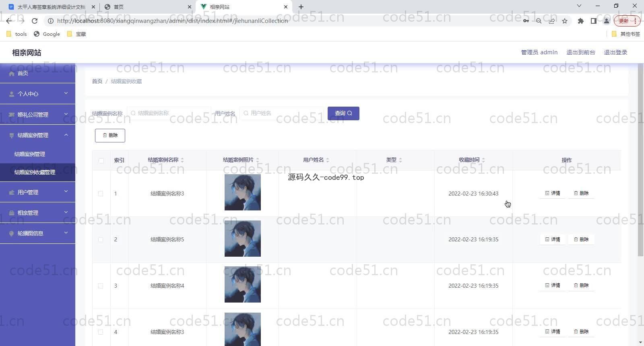Expand the 相亲管理 sidebar menu

pyautogui.click(x=37, y=213)
